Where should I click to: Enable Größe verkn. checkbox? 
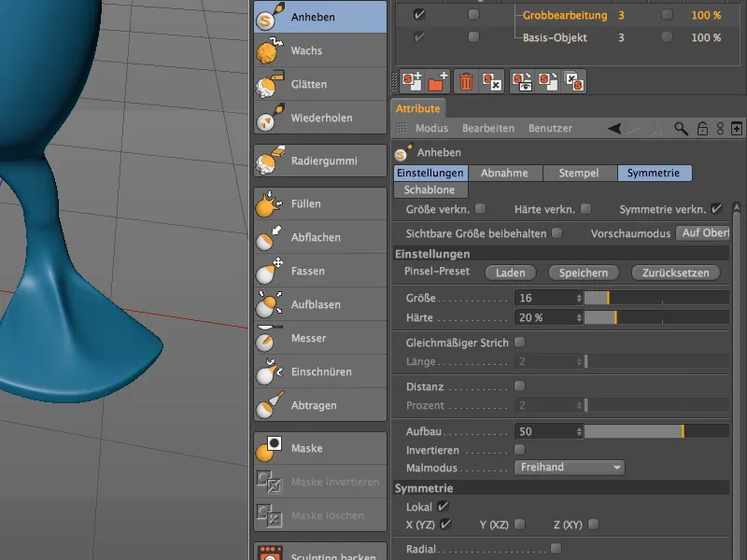481,208
